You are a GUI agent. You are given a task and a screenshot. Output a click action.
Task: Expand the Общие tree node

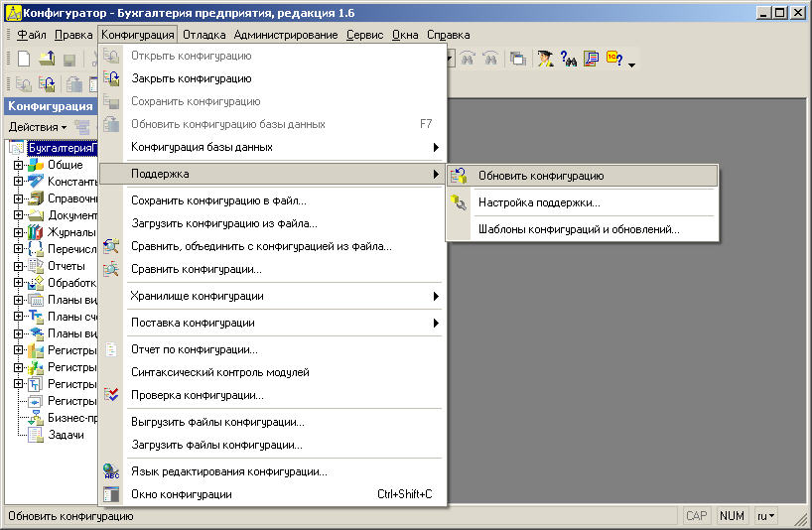pyautogui.click(x=18, y=165)
